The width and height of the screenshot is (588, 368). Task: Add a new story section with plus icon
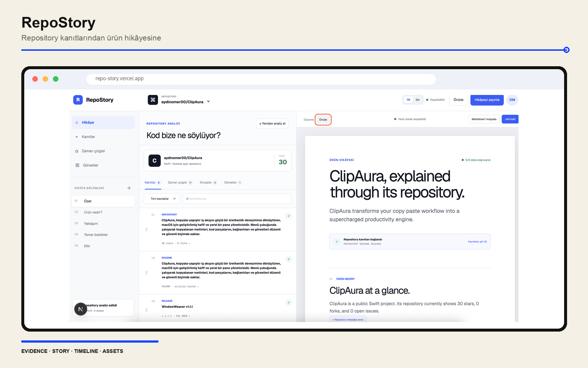tap(129, 188)
